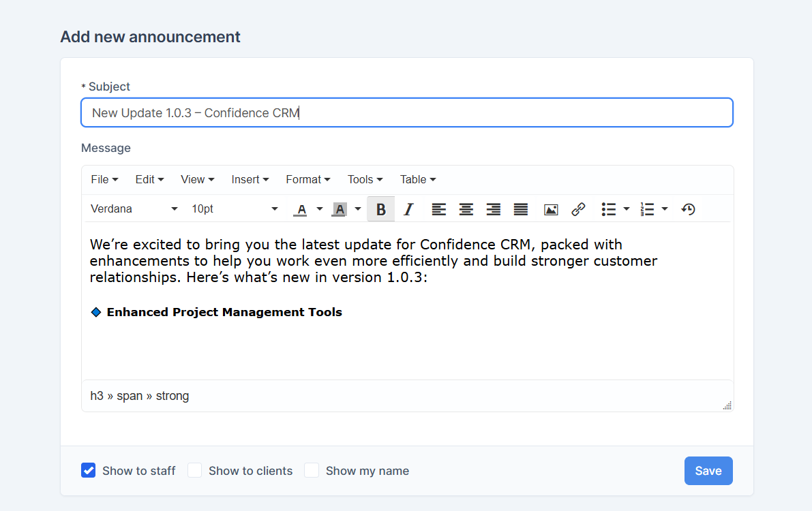
Task: Justify the message text
Action: coord(520,209)
